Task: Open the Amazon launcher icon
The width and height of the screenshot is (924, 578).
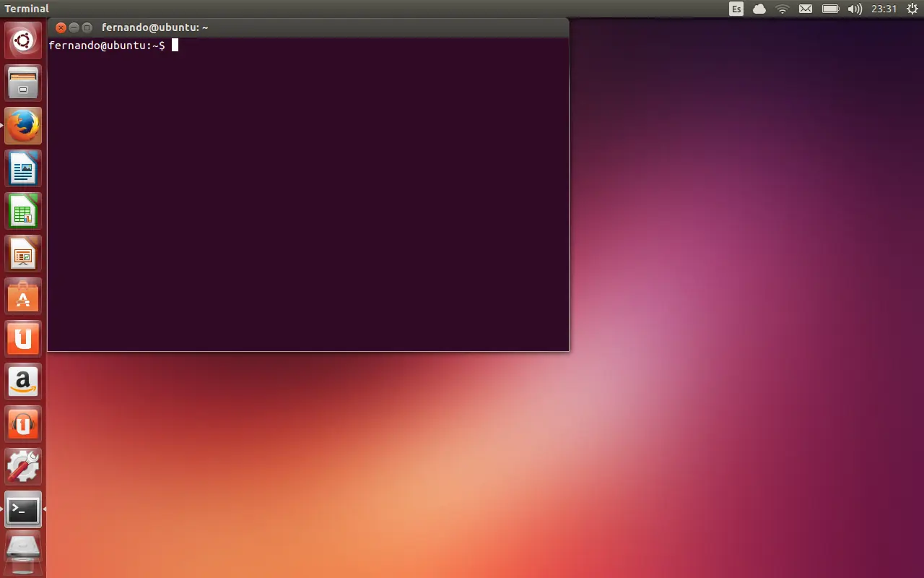Action: 23,382
